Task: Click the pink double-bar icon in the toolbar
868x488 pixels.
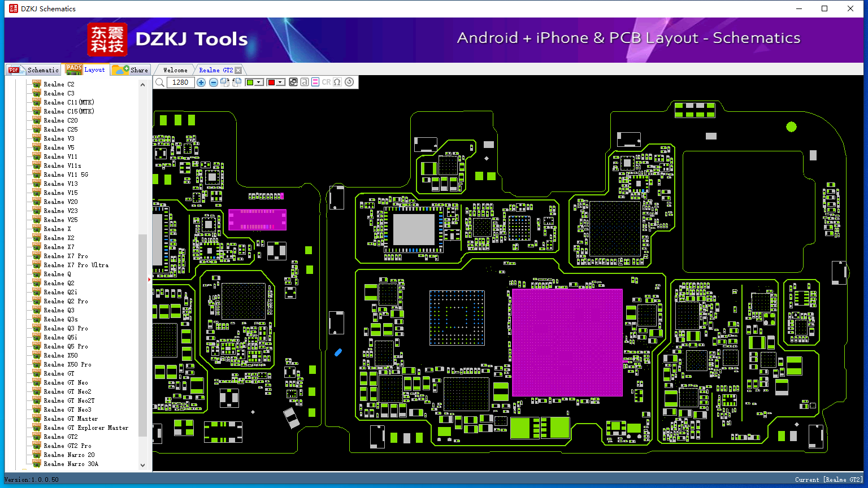Action: coord(315,82)
